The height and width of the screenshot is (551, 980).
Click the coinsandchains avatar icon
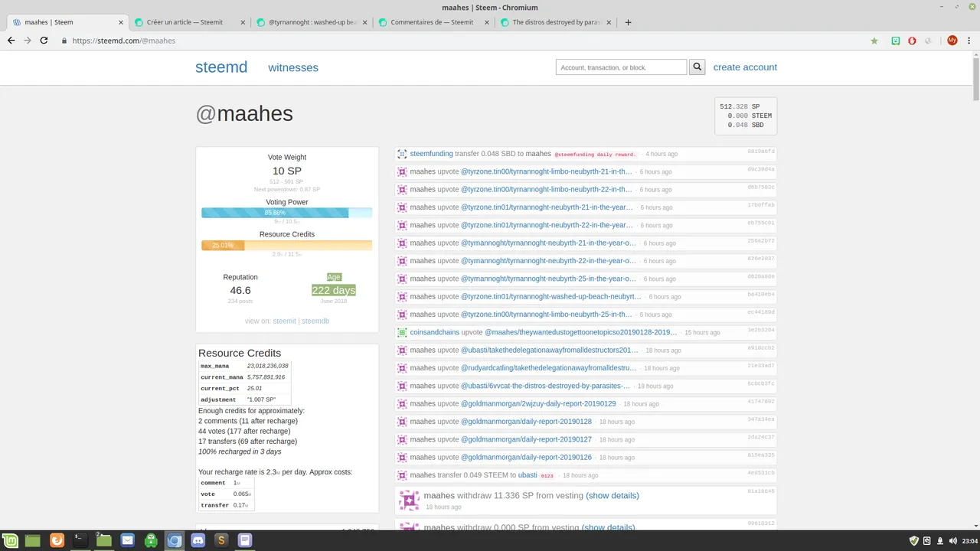click(402, 332)
